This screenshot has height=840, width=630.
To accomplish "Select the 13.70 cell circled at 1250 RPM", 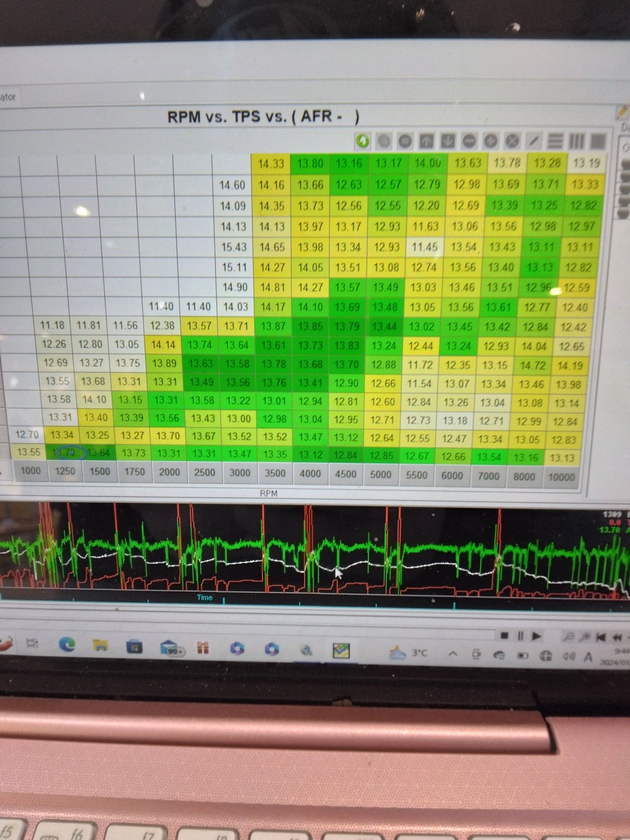I will 66,452.
